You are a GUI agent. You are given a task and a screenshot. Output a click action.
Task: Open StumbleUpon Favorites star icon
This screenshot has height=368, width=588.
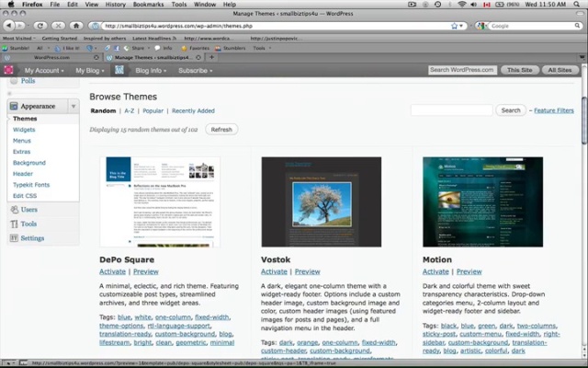pos(184,48)
